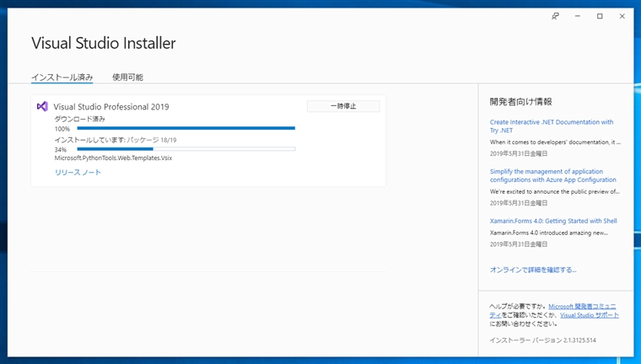The image size is (641, 364).
Task: Open the リリース ノート link
Action: coord(78,173)
